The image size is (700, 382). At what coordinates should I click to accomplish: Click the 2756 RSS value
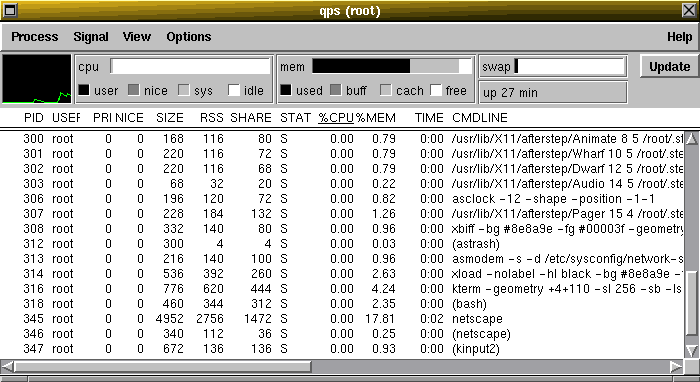click(x=210, y=319)
